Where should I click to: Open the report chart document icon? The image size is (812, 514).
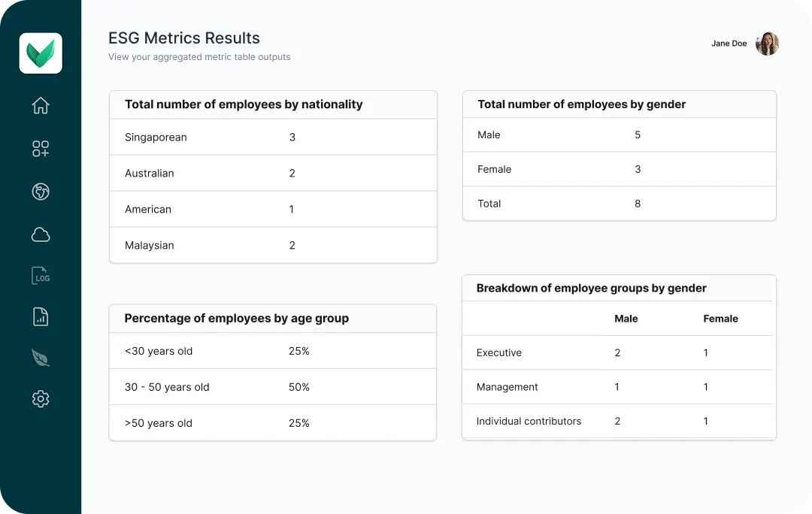(41, 316)
